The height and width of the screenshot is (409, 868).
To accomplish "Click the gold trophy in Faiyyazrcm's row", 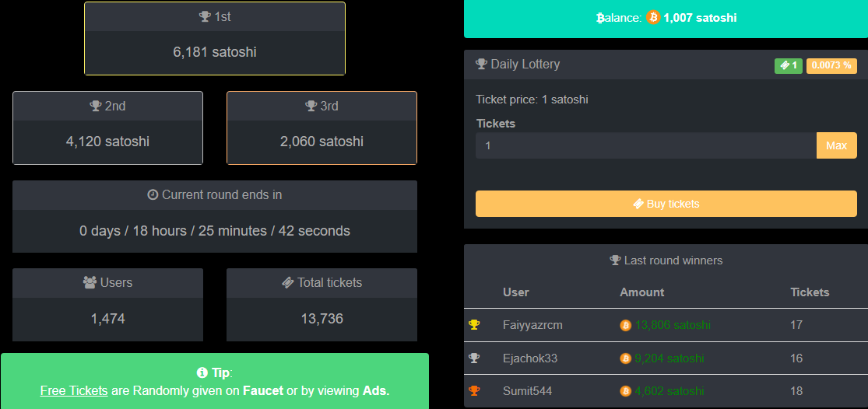I will tap(474, 325).
